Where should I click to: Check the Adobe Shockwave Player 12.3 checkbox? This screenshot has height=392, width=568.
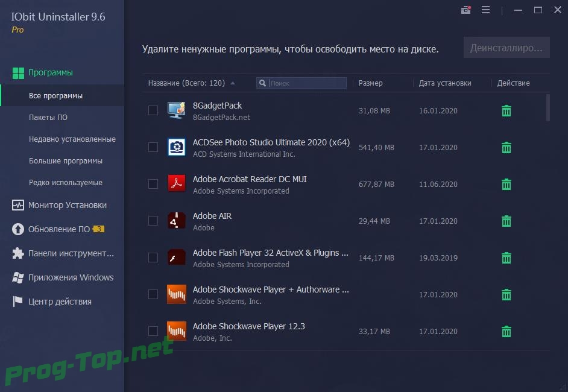coord(153,331)
